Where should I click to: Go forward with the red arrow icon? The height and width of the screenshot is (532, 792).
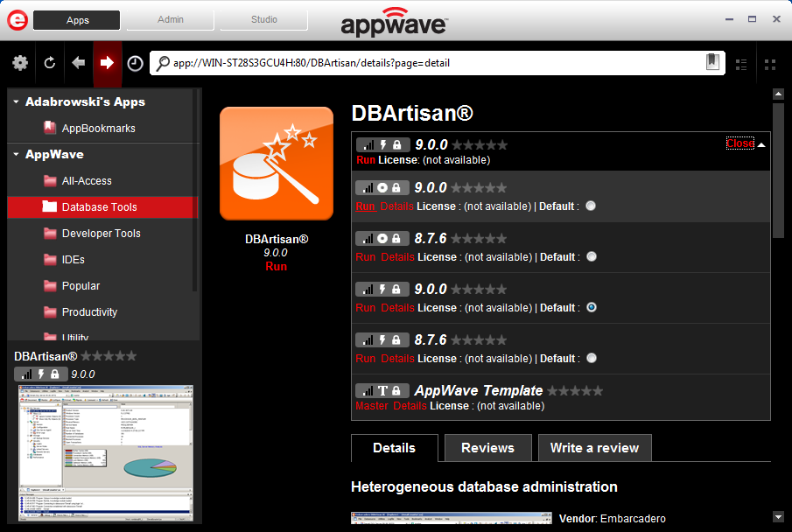[x=107, y=63]
